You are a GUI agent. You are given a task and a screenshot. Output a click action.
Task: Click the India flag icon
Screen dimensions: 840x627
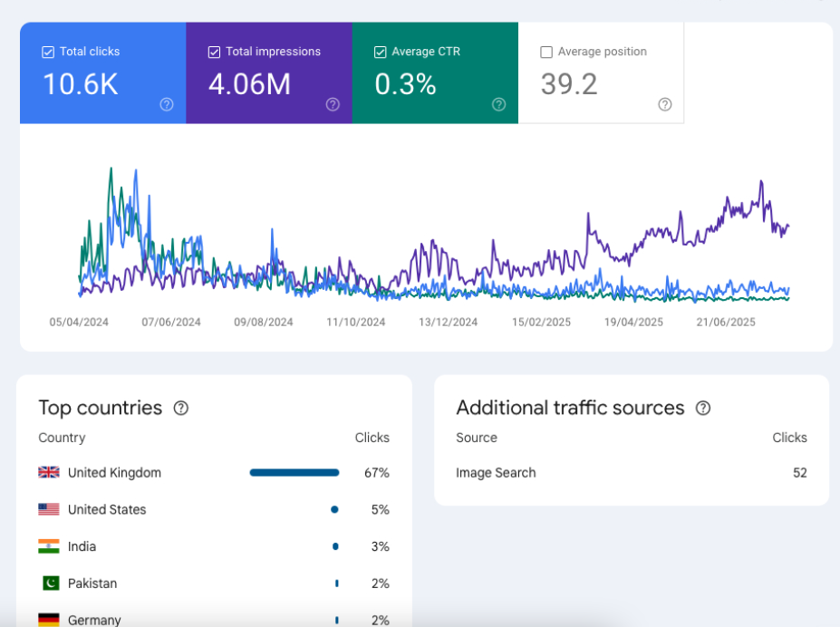[x=49, y=546]
